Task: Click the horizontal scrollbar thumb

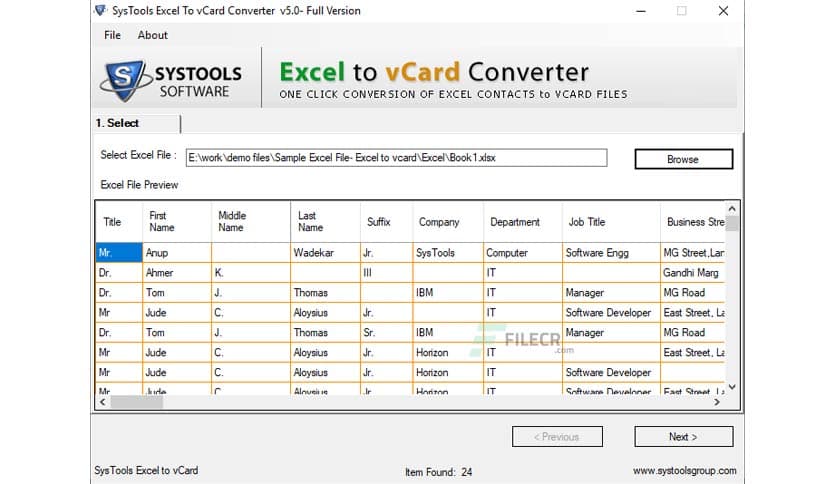Action: coord(136,402)
